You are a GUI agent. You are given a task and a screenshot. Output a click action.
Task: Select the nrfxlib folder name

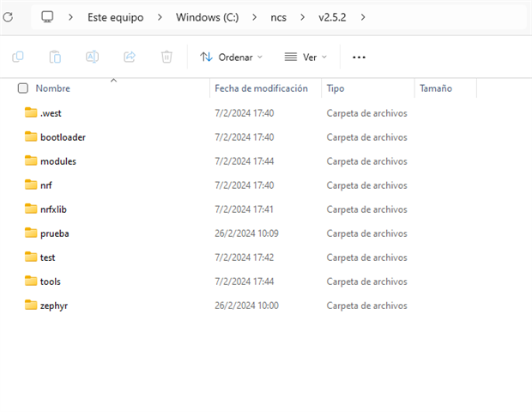coord(53,209)
